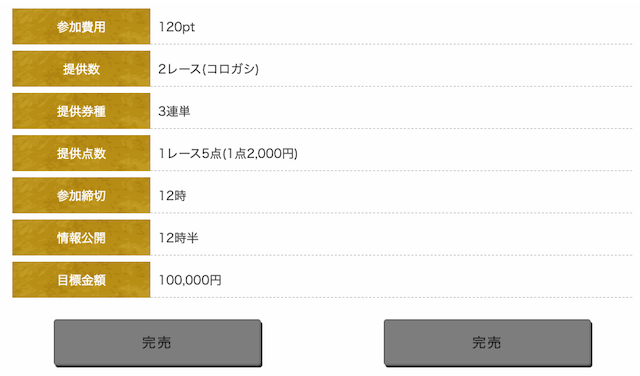The height and width of the screenshot is (376, 640).
Task: Click the 100,000円 target amount value
Action: click(190, 280)
